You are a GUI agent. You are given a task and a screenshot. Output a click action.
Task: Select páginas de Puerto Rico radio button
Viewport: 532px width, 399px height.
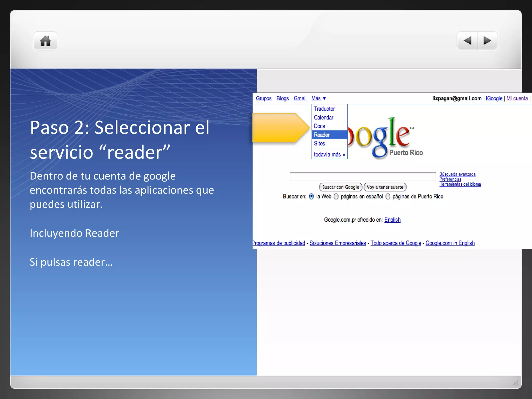pos(388,197)
